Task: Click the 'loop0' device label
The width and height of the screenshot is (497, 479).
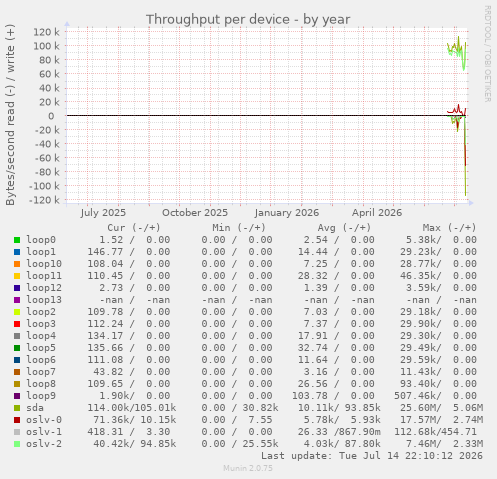Action: (x=41, y=240)
